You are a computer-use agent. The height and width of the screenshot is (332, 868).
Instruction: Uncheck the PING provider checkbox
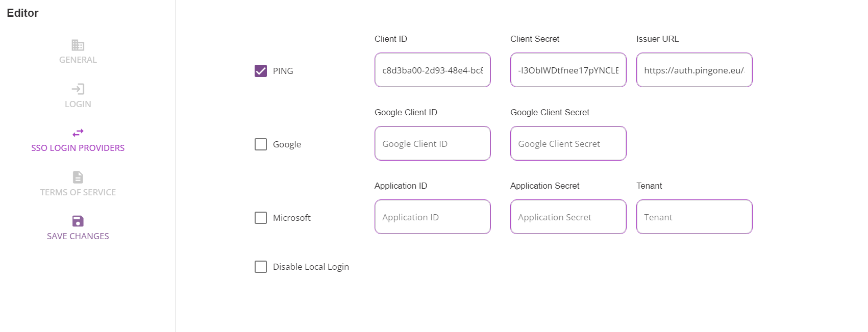click(x=261, y=71)
